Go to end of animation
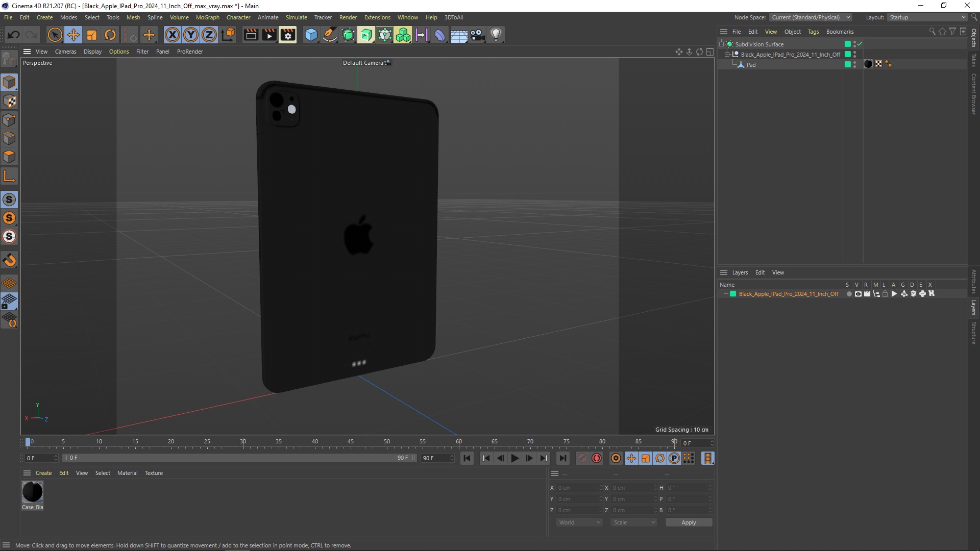The width and height of the screenshot is (980, 551). coord(563,458)
